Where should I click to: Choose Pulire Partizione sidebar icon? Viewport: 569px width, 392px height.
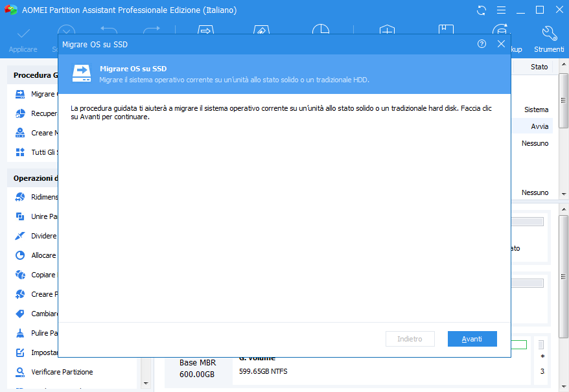(20, 333)
